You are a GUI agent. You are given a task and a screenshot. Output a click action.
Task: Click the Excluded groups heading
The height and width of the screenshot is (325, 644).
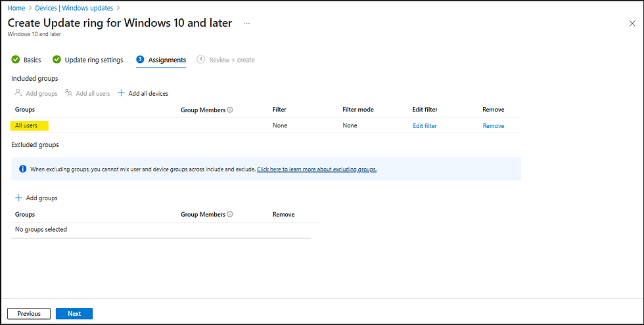pyautogui.click(x=35, y=145)
